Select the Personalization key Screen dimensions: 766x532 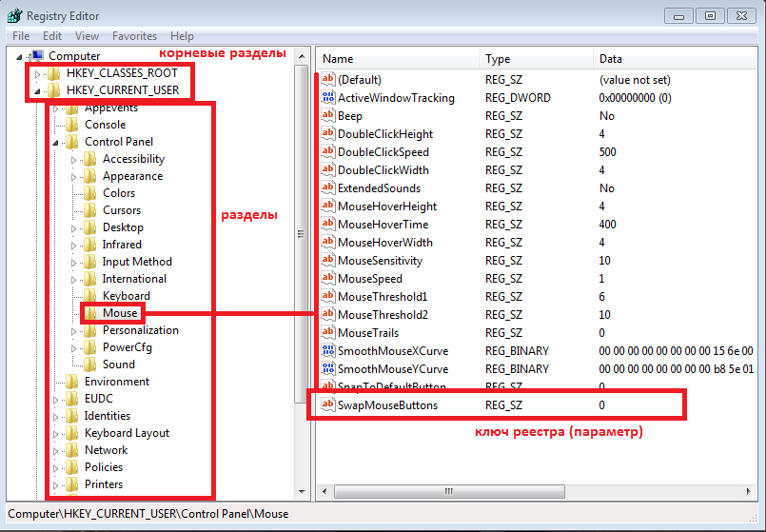click(x=141, y=330)
